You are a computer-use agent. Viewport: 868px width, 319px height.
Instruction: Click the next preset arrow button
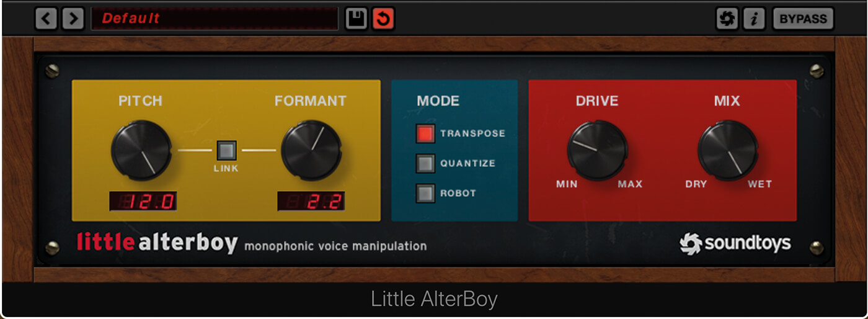73,19
